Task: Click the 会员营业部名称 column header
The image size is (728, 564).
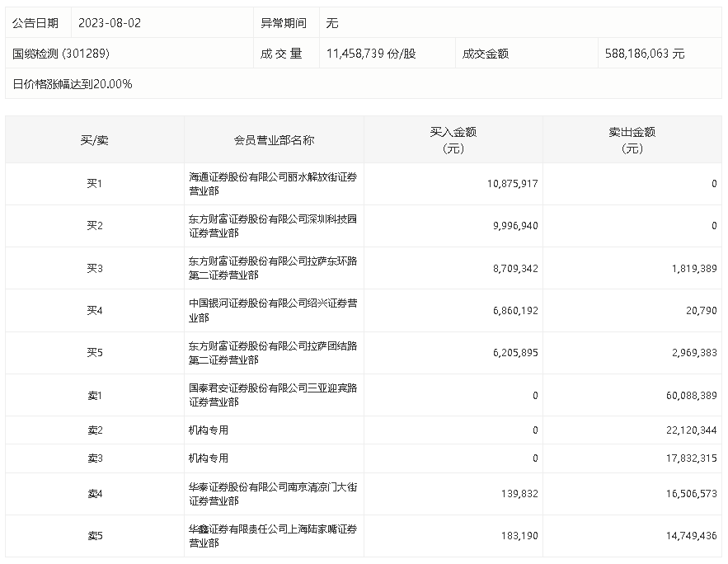Action: (274, 139)
